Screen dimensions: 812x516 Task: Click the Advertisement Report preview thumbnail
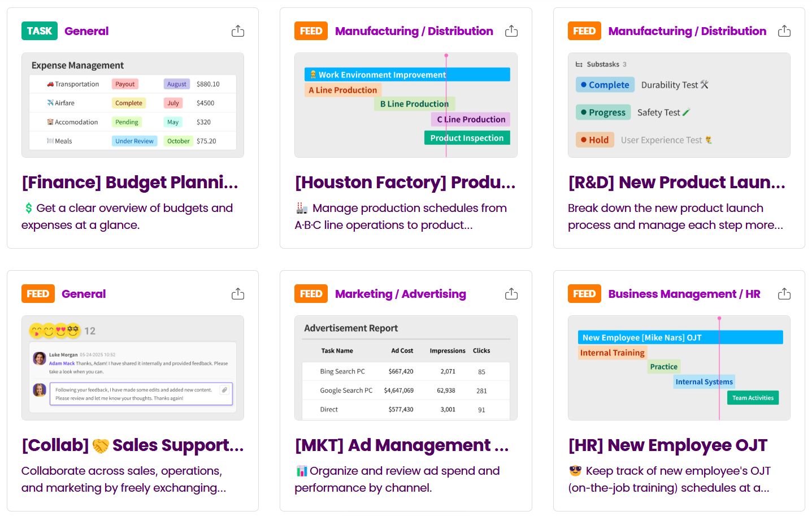[406, 368]
